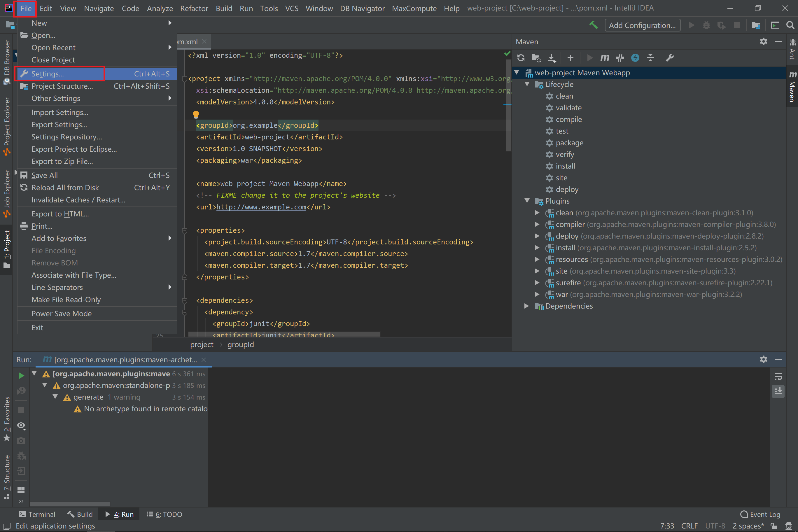
Task: Expand the compiler plugin node
Action: (x=537, y=224)
